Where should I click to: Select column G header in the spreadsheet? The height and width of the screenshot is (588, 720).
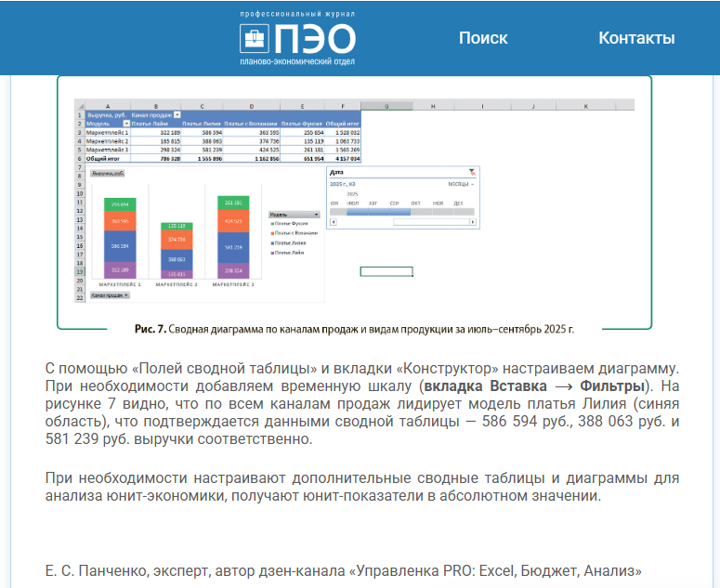point(386,106)
